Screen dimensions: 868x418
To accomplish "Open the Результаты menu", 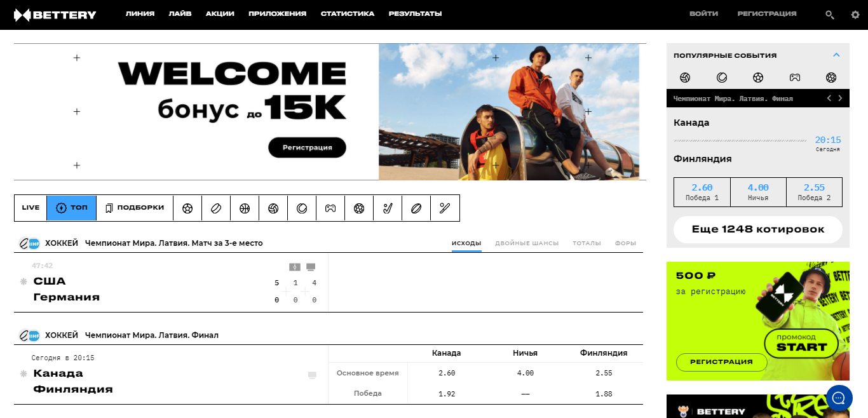I will coord(416,14).
